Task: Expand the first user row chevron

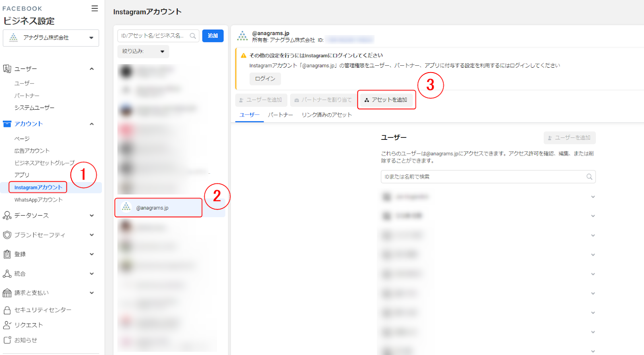Action: (592, 197)
